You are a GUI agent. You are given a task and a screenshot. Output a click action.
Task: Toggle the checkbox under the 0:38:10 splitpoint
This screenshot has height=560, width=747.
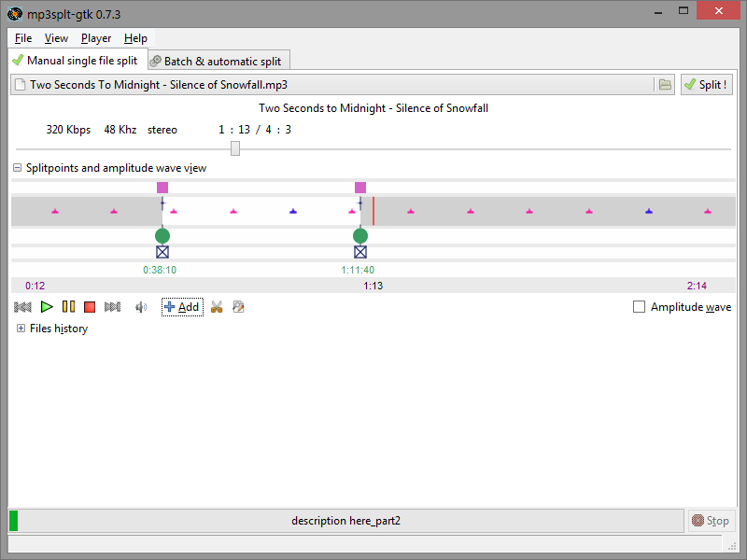coord(162,252)
